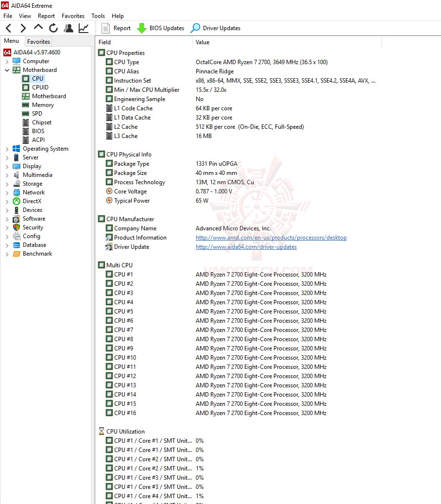Click the Report toolbar button
This screenshot has height=504, width=441.
pyautogui.click(x=116, y=28)
